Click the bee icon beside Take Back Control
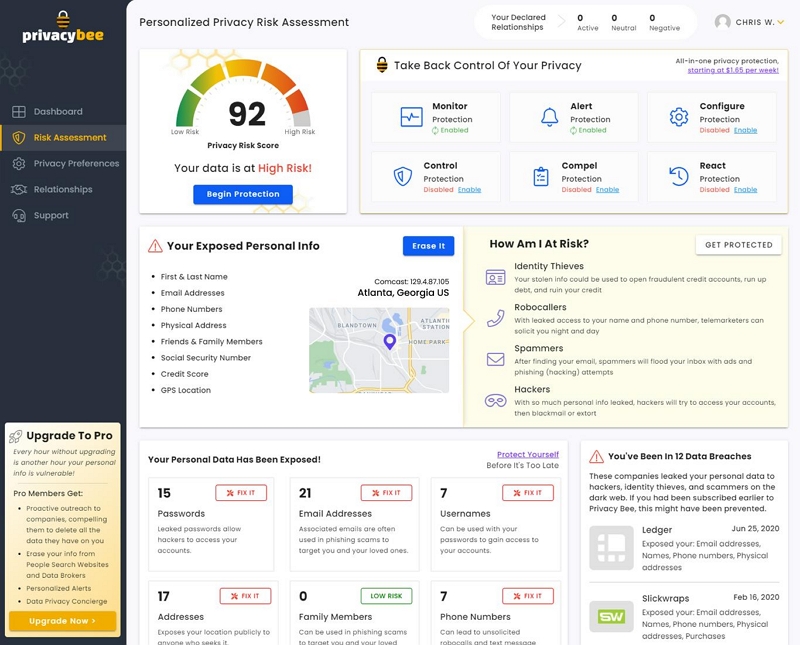The height and width of the screenshot is (645, 800). point(382,65)
